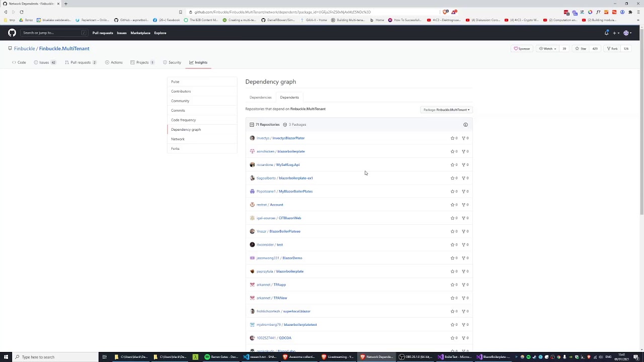Open the Projects tab
Image resolution: width=644 pixels, height=362 pixels.
tap(142, 62)
